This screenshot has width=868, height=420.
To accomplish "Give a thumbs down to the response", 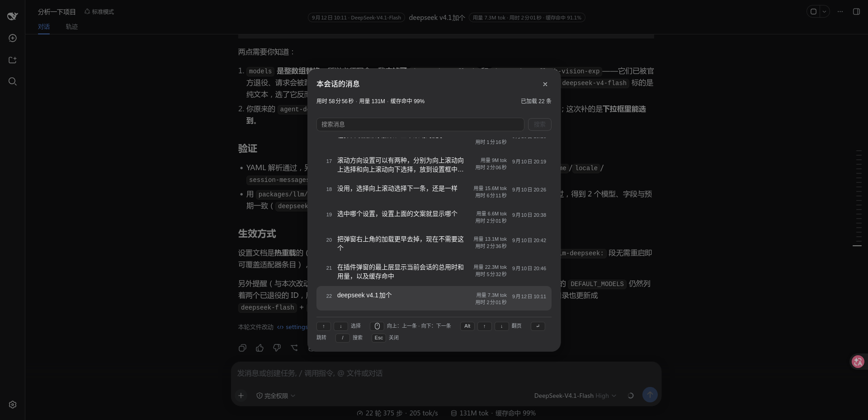I will [x=277, y=348].
